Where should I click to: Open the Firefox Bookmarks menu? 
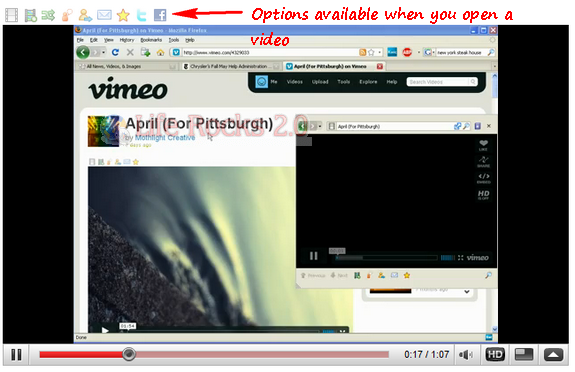pyautogui.click(x=151, y=40)
